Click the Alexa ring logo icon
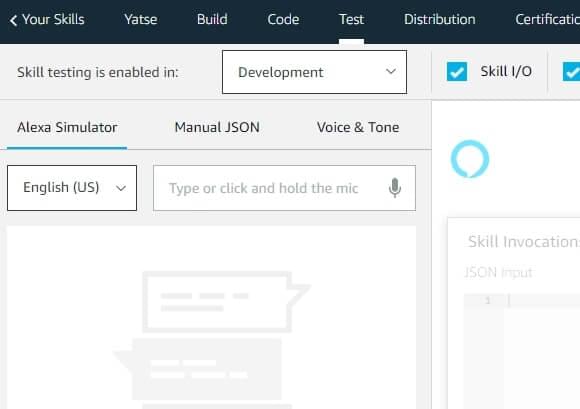The width and height of the screenshot is (580, 409). pyautogui.click(x=470, y=159)
